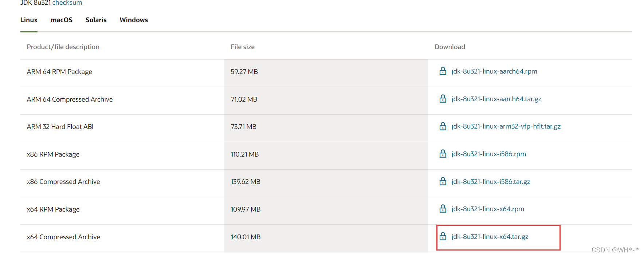Click the lock icon beside jdk-8u321-linux-aarch64.rpm
Image resolution: width=644 pixels, height=256 pixels.
point(443,71)
